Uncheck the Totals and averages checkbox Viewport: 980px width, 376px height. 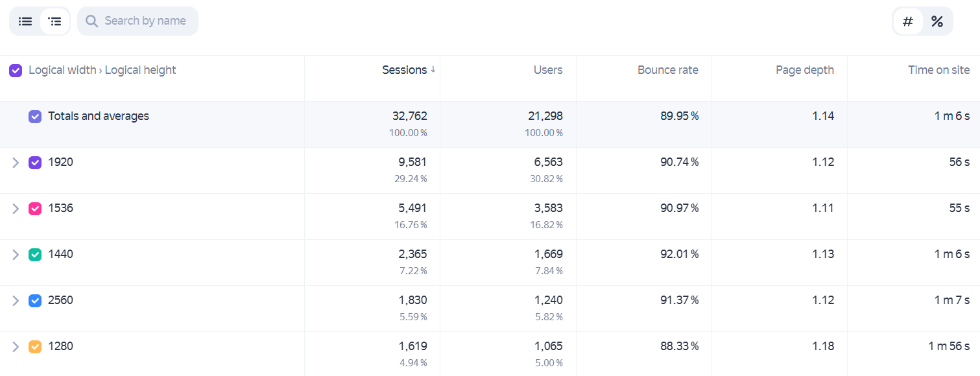(35, 117)
